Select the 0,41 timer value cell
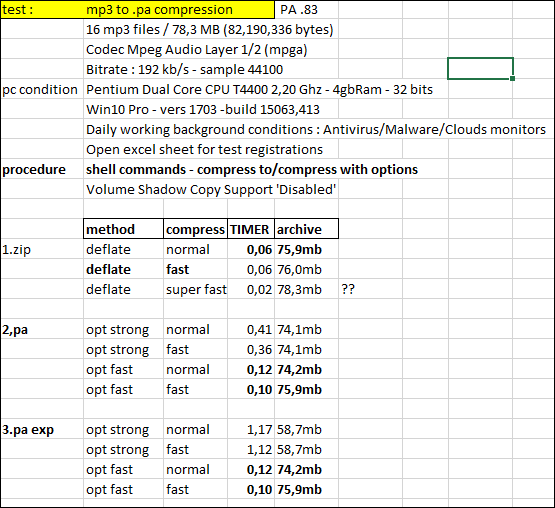555x508 pixels. [251, 330]
